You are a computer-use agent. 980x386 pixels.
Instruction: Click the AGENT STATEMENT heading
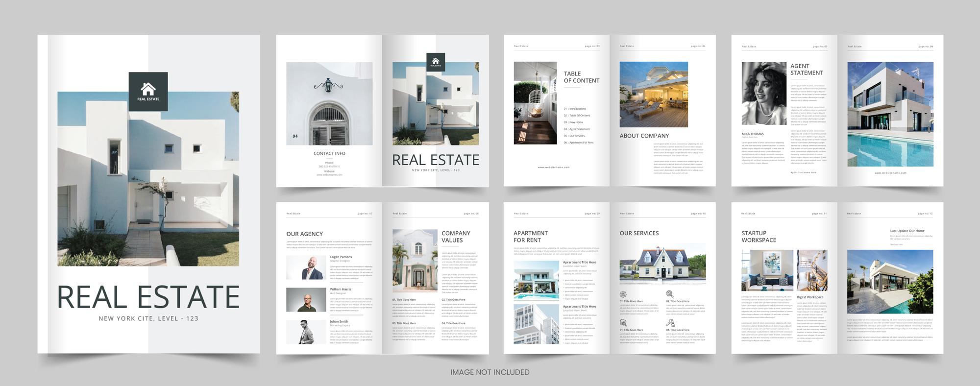point(807,70)
